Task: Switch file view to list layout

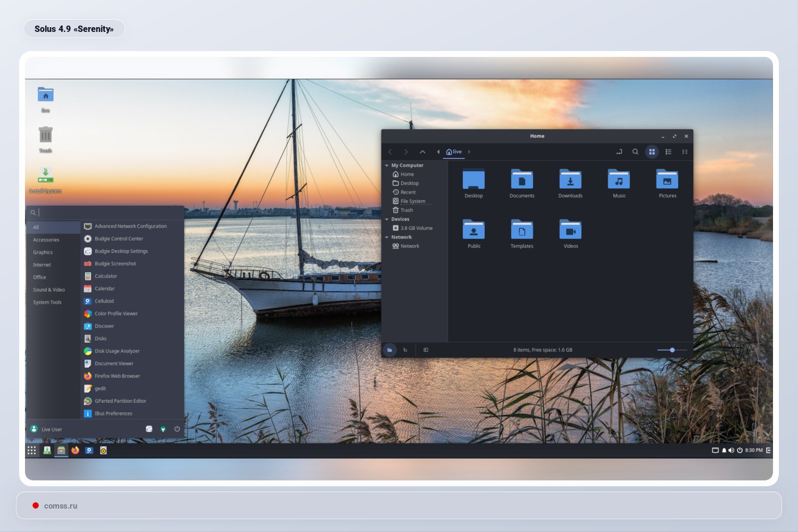Action: click(x=668, y=152)
